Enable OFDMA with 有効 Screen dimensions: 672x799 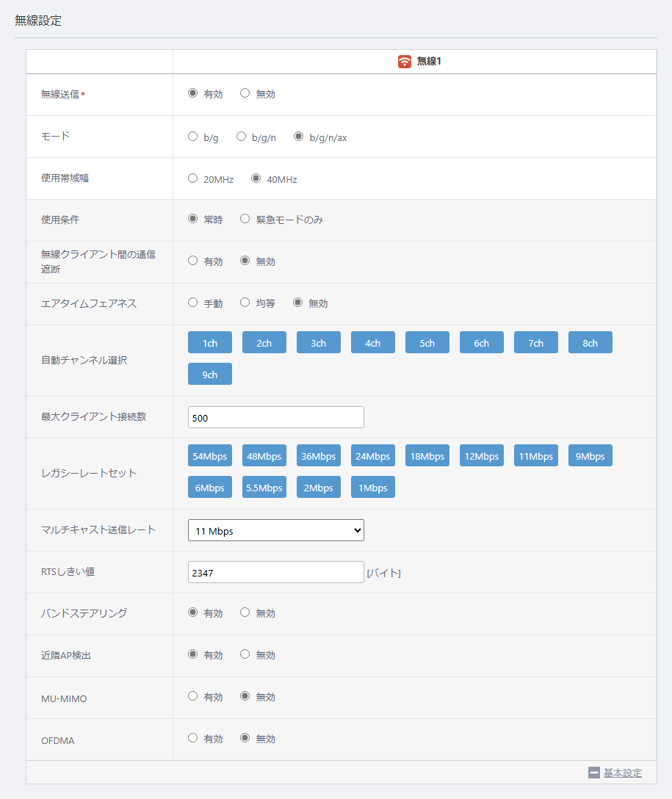click(x=192, y=737)
